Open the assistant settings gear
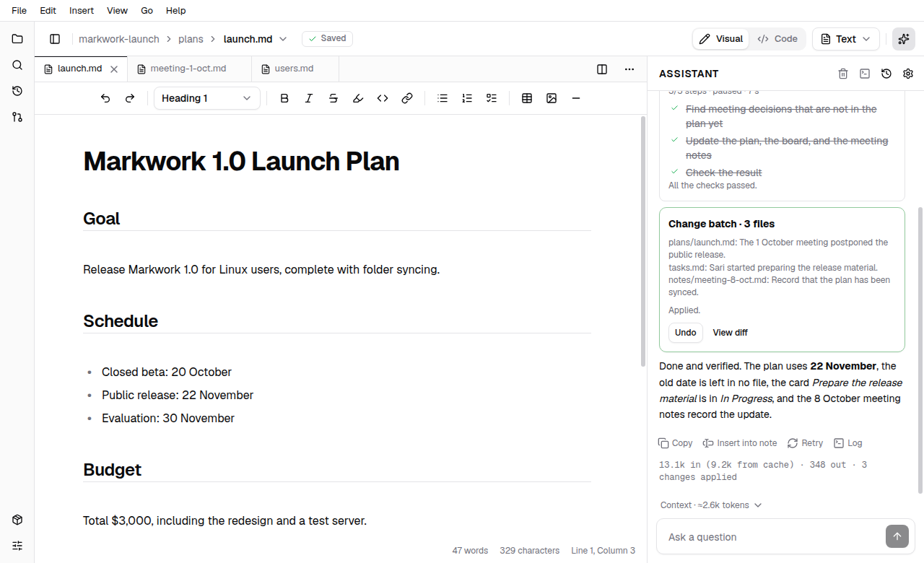Viewport: 924px width, 563px height. click(908, 74)
